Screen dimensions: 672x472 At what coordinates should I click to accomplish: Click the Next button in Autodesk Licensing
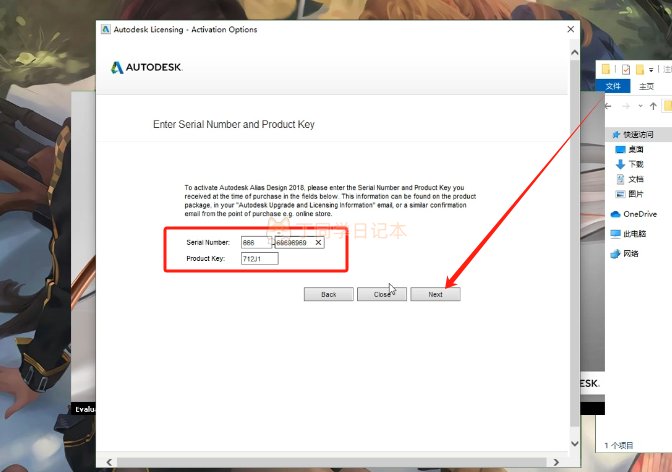coord(435,295)
